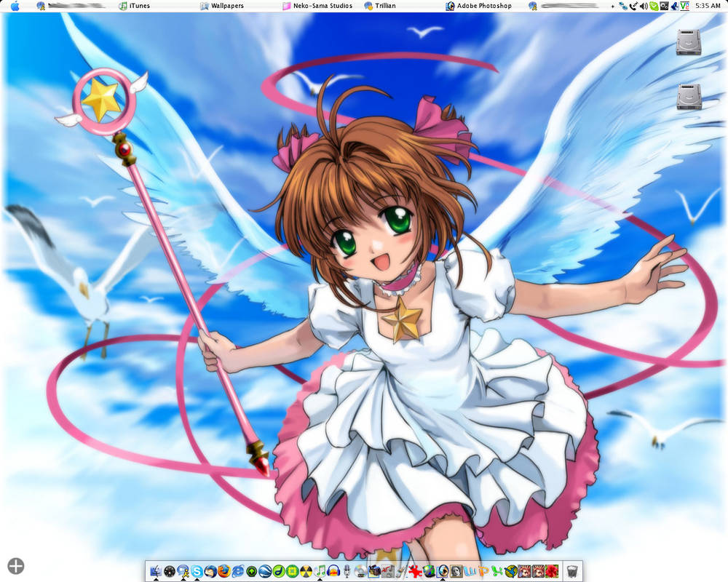Click the round plus button on the desktop
This screenshot has height=582, width=728.
tap(16, 566)
